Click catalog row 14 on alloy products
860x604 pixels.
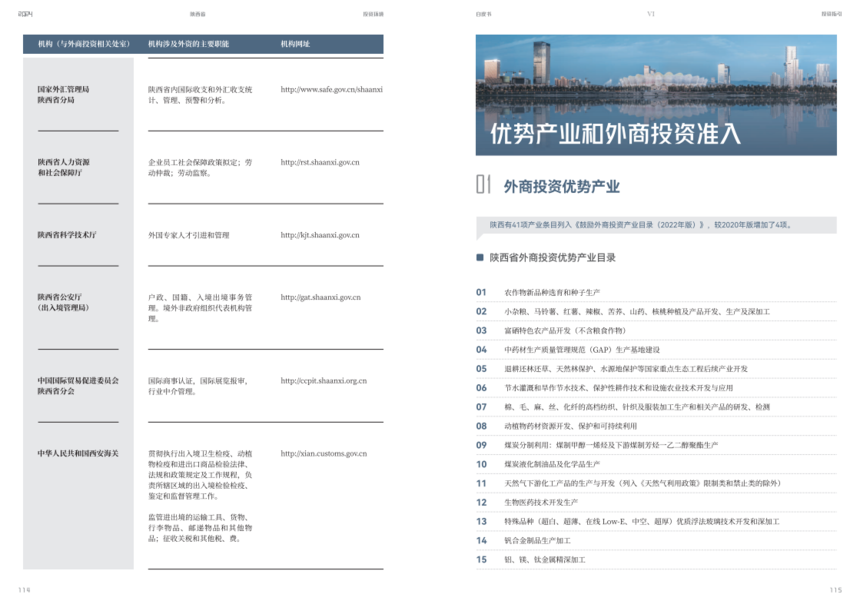coord(656,540)
